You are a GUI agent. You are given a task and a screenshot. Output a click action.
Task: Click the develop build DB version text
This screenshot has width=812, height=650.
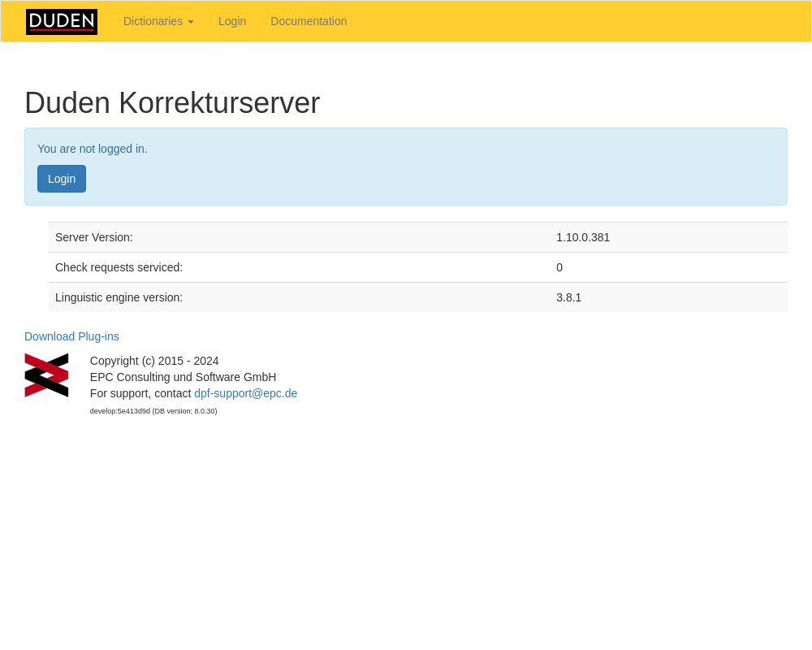[153, 411]
